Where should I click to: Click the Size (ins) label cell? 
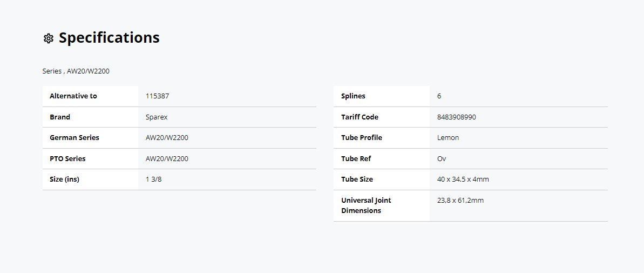90,179
